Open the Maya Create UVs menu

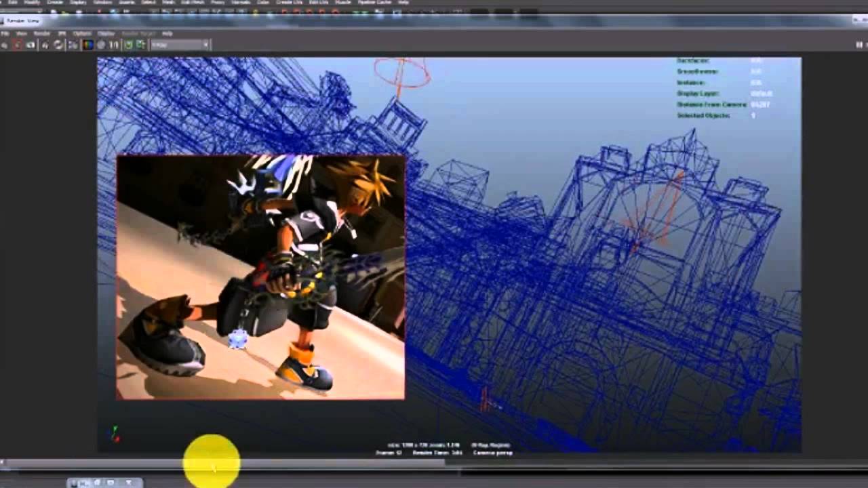point(289,3)
